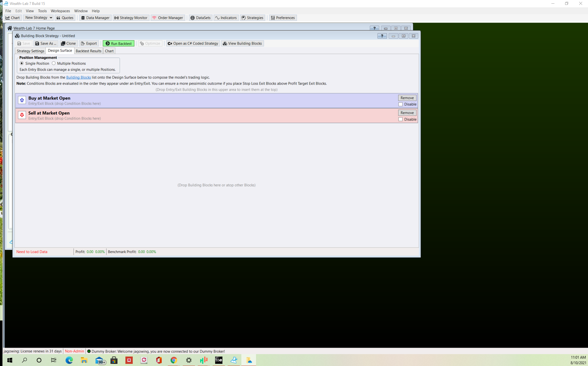This screenshot has height=366, width=588.
Task: Click the Save button in strategy toolbar
Action: 24,43
